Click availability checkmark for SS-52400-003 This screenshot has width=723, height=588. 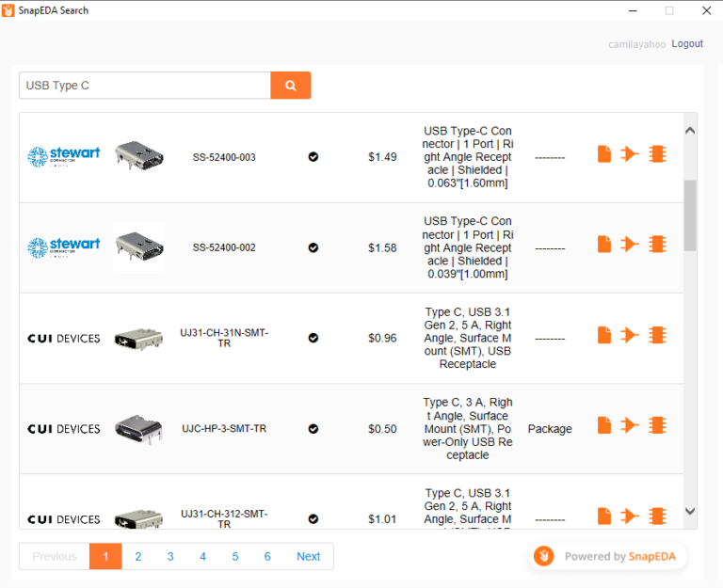pos(313,157)
